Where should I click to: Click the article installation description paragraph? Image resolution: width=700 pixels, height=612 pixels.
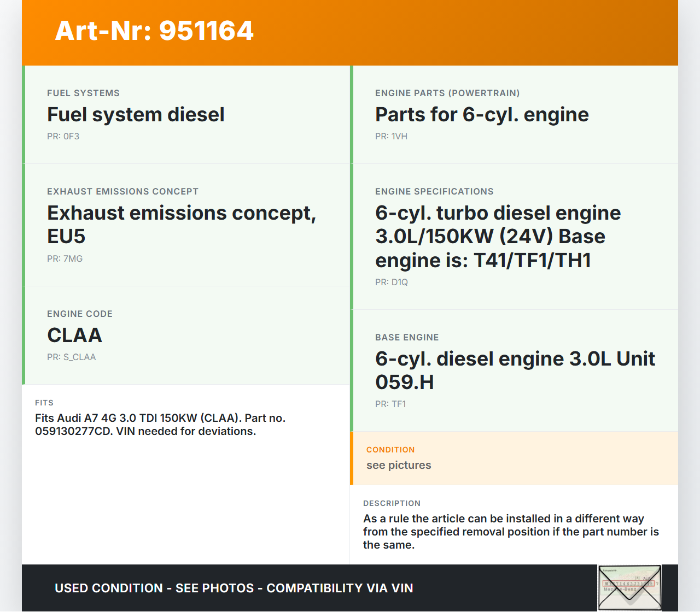pyautogui.click(x=511, y=532)
